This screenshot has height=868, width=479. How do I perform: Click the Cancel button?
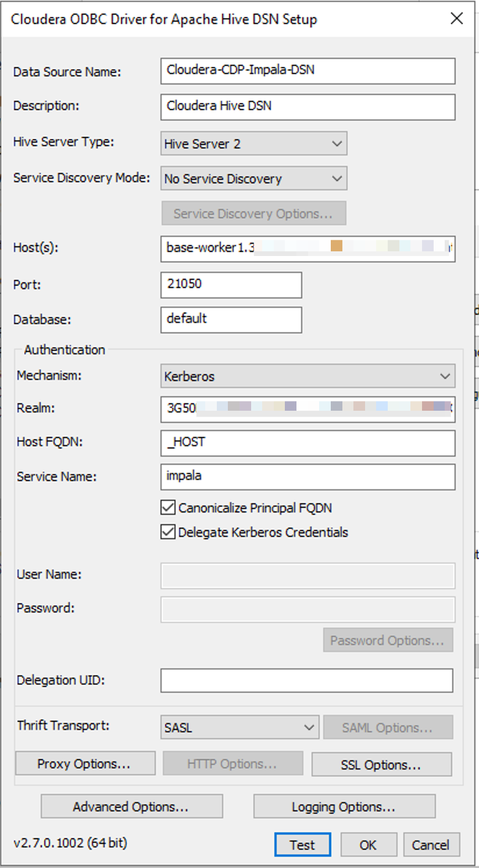point(430,845)
